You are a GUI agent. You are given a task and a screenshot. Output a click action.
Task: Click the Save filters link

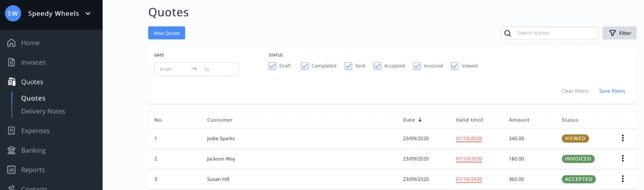coord(612,91)
